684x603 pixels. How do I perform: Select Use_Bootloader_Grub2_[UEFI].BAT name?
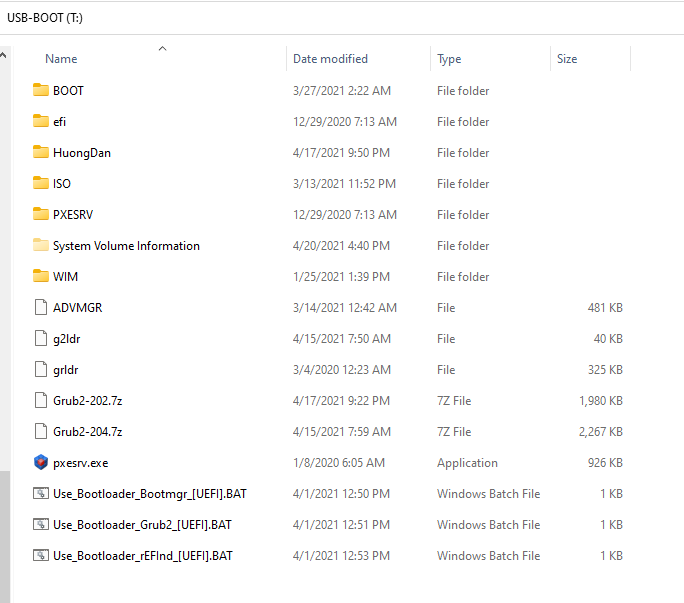click(x=142, y=525)
